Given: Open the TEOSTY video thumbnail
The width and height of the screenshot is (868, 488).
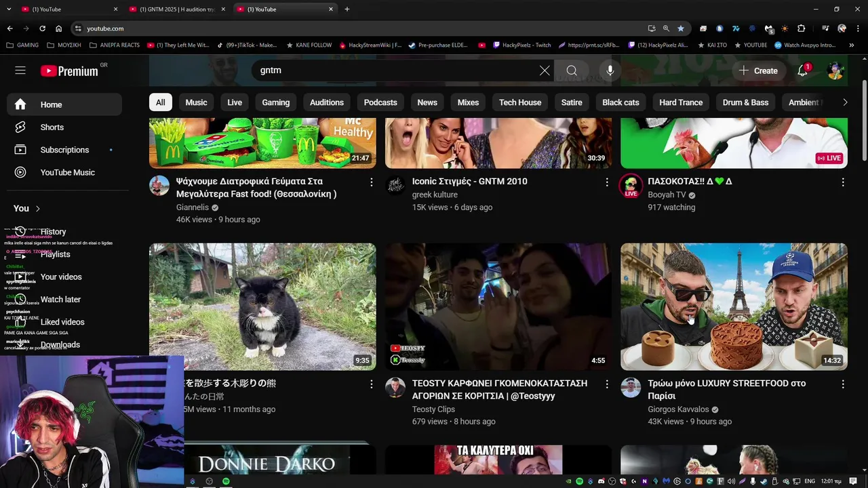Looking at the screenshot, I should (498, 306).
